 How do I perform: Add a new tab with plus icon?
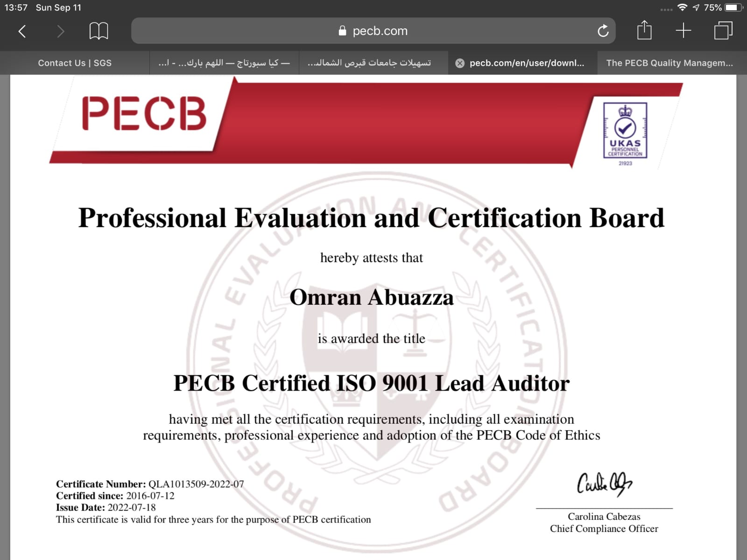coord(683,31)
